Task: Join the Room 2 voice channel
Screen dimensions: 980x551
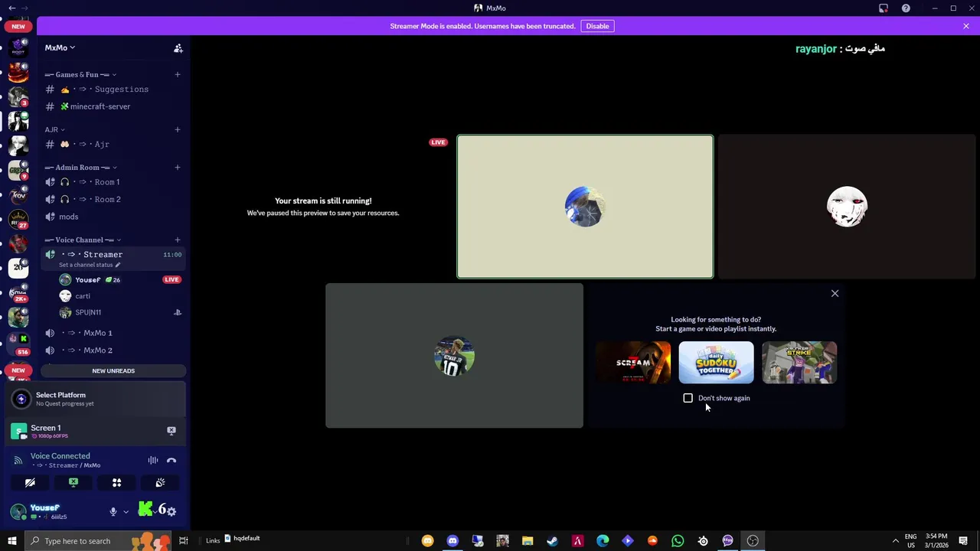Action: click(113, 199)
